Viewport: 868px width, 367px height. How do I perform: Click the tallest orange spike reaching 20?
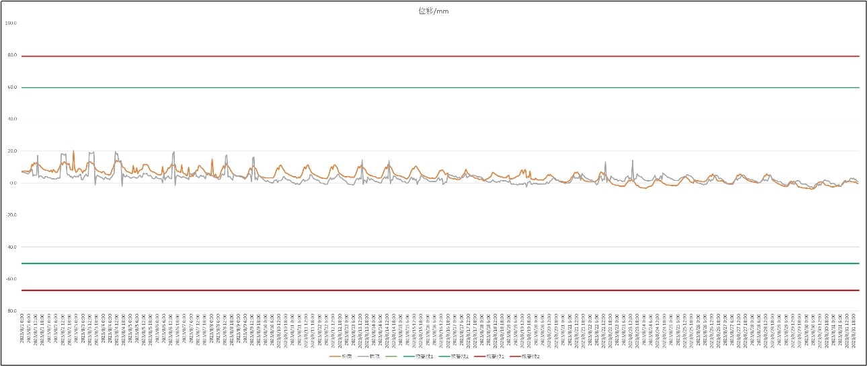pyautogui.click(x=73, y=153)
